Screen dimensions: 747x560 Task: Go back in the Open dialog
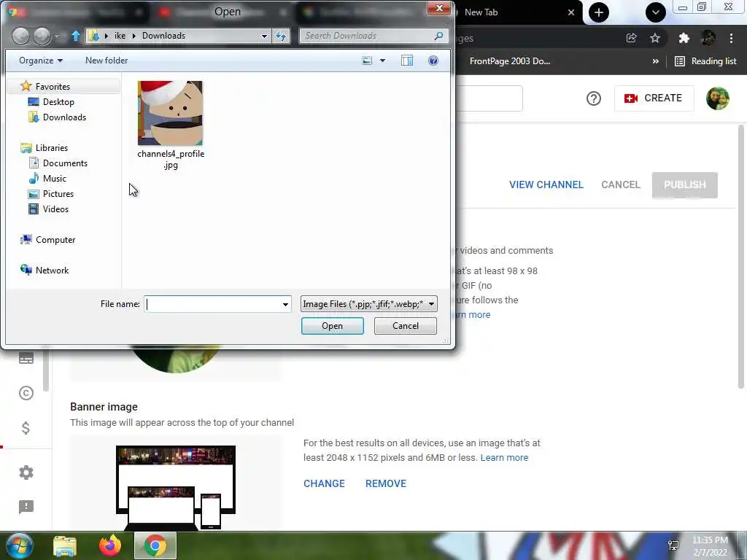20,36
